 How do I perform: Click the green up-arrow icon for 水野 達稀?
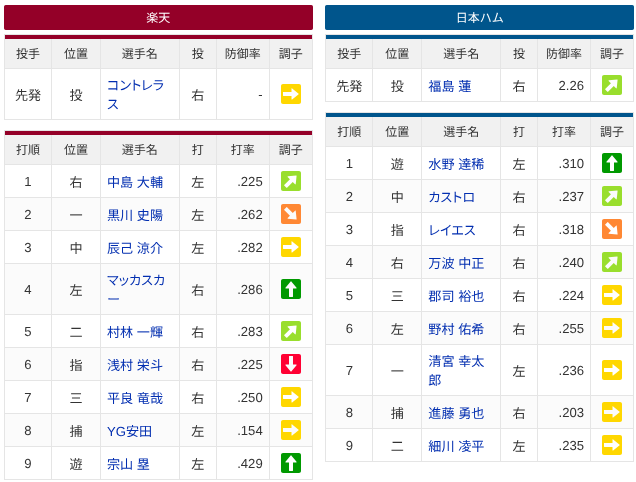tap(612, 163)
